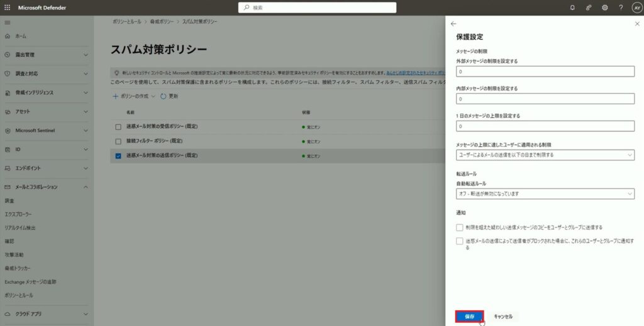This screenshot has width=644, height=326.
Task: Expand the 調査と対応 navigation section
Action: [47, 73]
